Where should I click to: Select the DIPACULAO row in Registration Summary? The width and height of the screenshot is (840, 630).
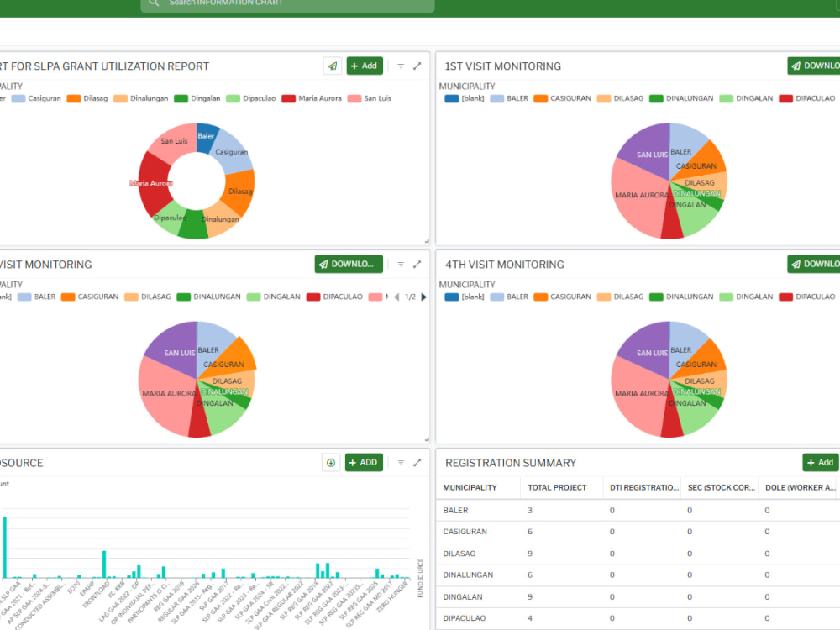[638, 618]
